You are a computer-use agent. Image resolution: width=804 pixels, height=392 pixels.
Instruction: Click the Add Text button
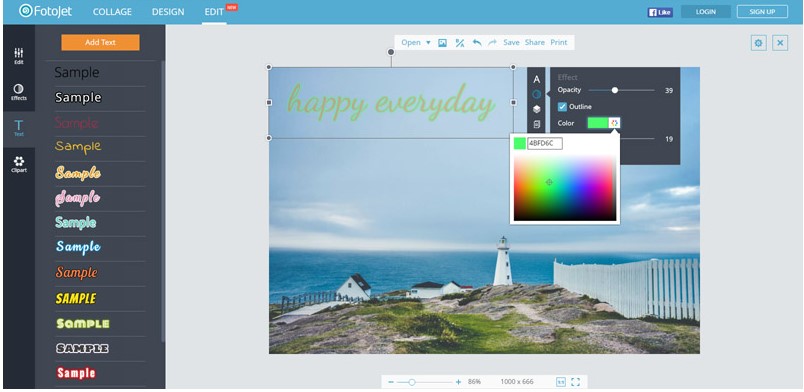click(x=100, y=43)
